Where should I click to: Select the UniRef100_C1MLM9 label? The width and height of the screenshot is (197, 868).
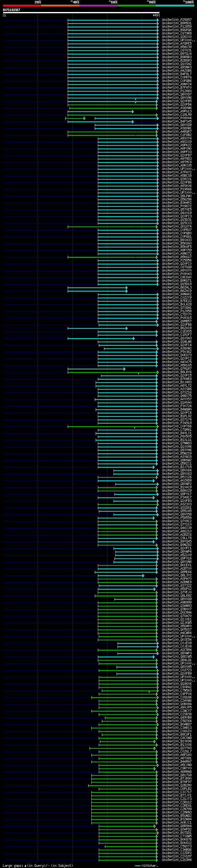click(x=177, y=115)
